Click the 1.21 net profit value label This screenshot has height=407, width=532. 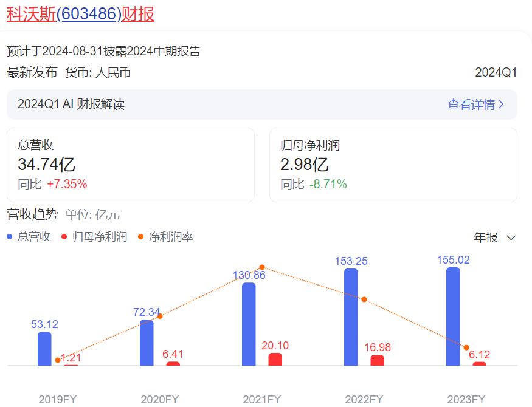pos(71,358)
